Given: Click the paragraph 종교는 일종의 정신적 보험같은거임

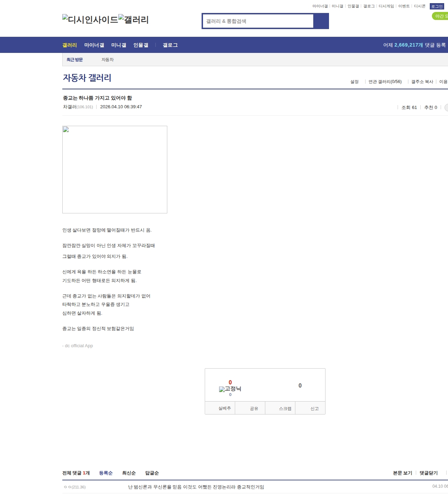Looking at the screenshot, I should pyautogui.click(x=98, y=329).
